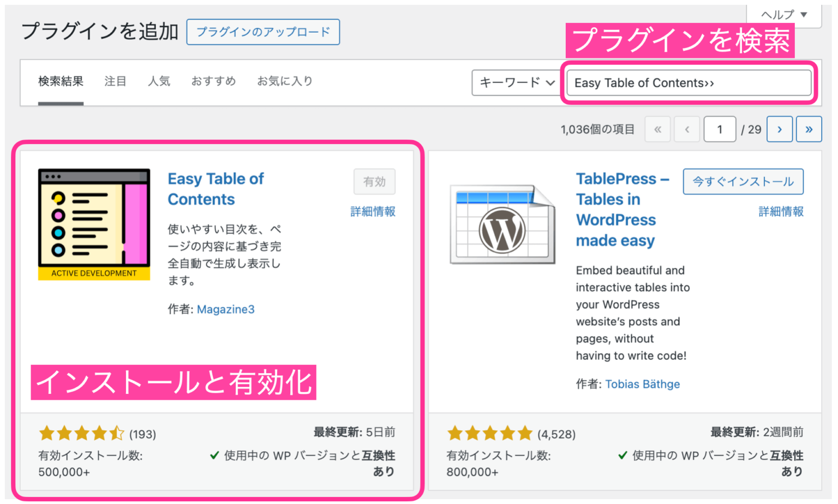Viewport: 838px width, 504px height.
Task: Click the TablePress WordPress logo icon
Action: pyautogui.click(x=502, y=224)
